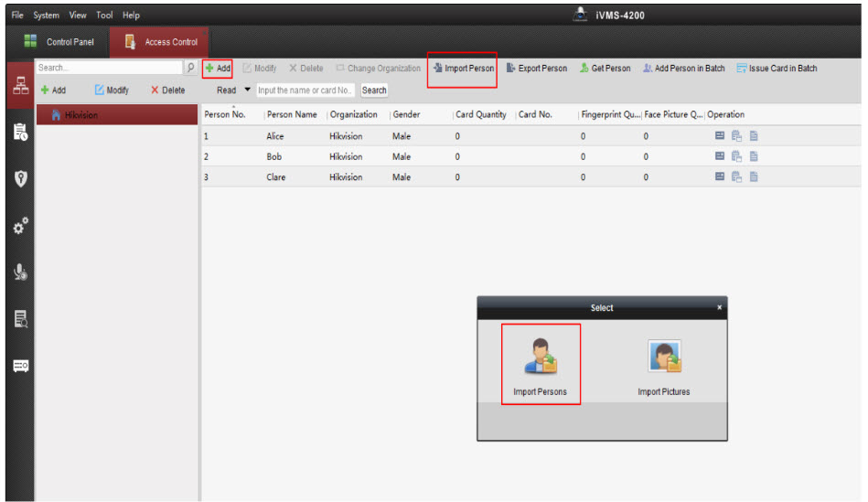Click the shield icon in left sidebar
Viewport: 868px width, 502px height.
point(19,177)
